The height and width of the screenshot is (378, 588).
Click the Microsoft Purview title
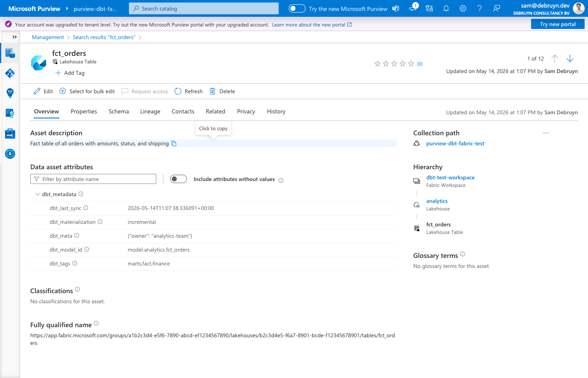[x=34, y=8]
